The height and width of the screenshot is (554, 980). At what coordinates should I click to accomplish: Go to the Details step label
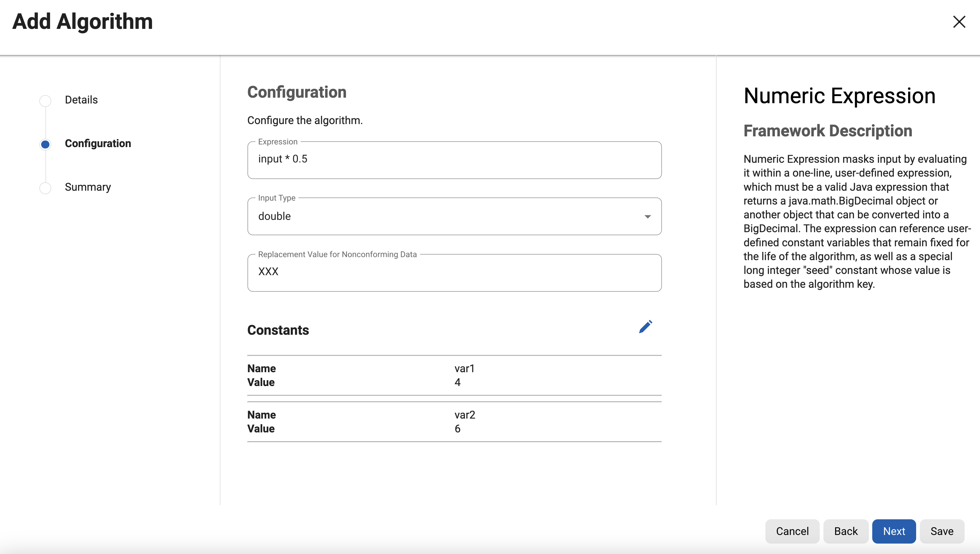click(81, 100)
